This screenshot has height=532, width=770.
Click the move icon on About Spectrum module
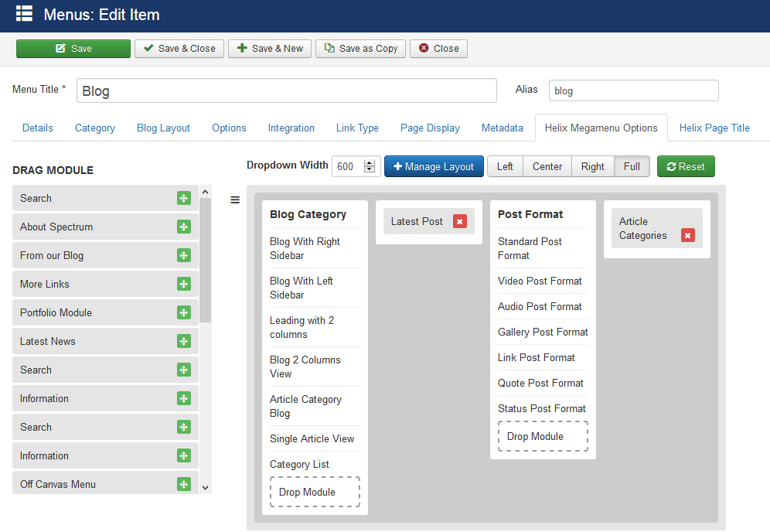tap(184, 227)
